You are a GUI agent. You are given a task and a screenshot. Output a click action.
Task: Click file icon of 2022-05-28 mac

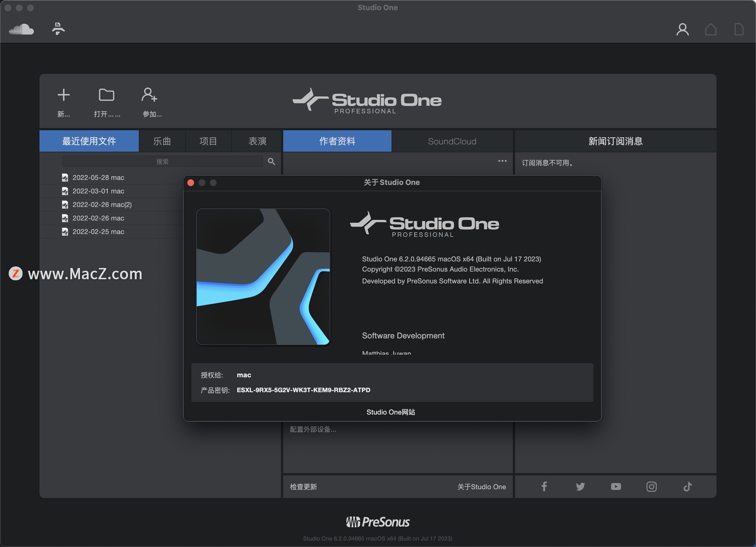(x=65, y=177)
